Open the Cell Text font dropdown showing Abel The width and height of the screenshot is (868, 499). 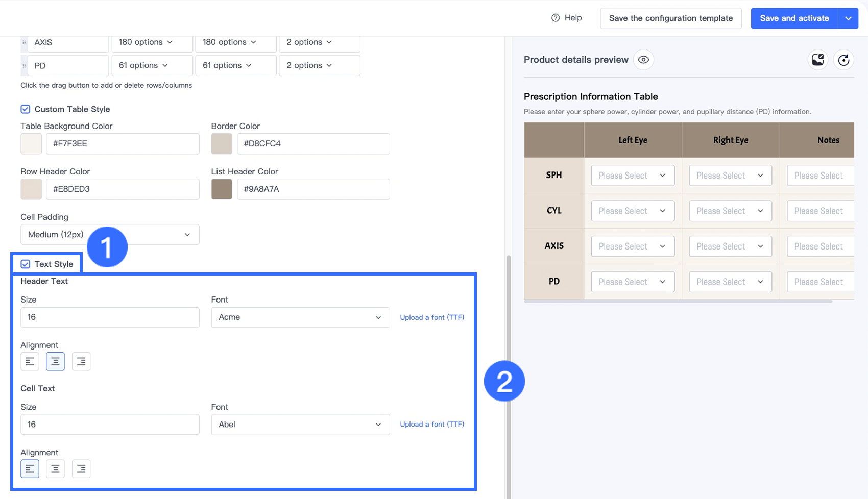point(300,425)
